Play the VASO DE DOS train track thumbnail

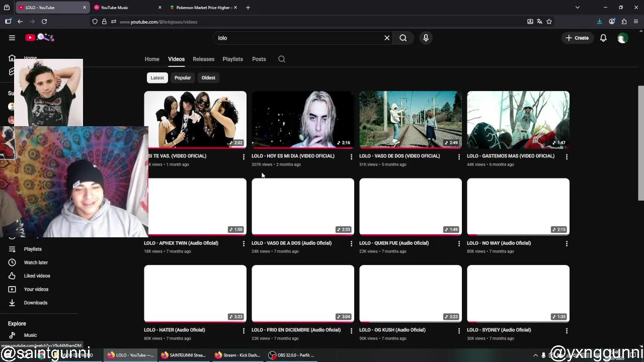[x=411, y=120]
